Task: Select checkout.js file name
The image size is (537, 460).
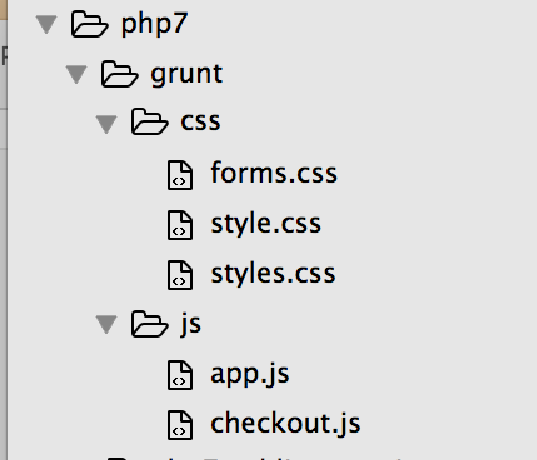Action: tap(285, 424)
